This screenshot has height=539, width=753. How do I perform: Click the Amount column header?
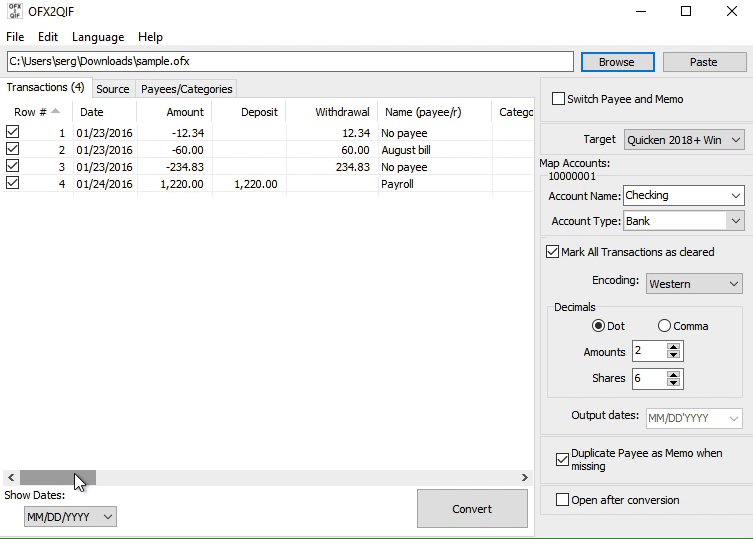(174, 112)
